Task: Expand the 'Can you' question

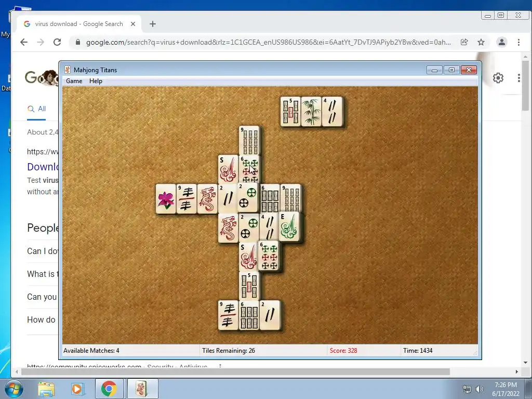Action: [43, 297]
